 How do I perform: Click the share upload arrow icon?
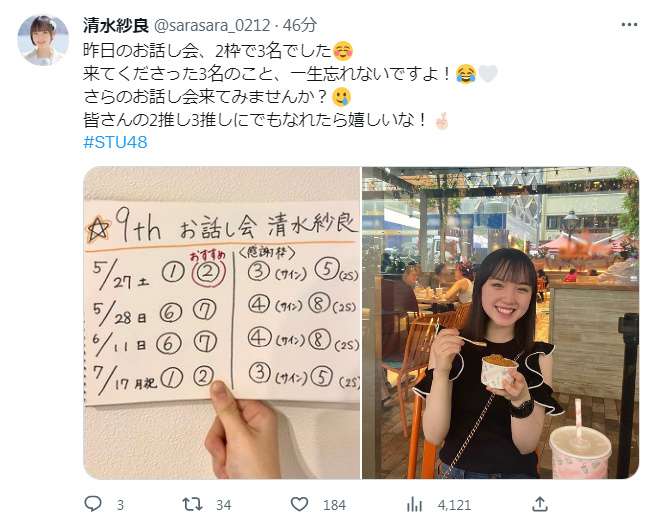540,504
